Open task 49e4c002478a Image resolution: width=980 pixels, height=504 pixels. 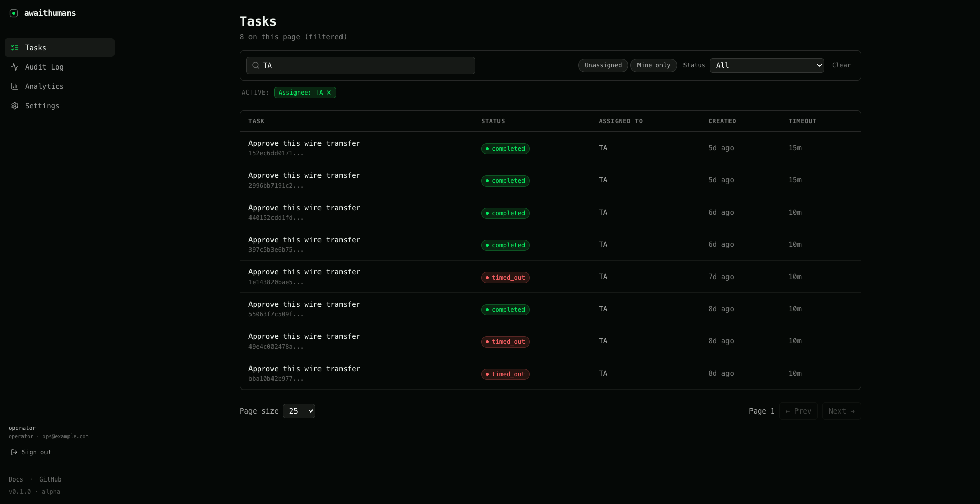pos(551,341)
